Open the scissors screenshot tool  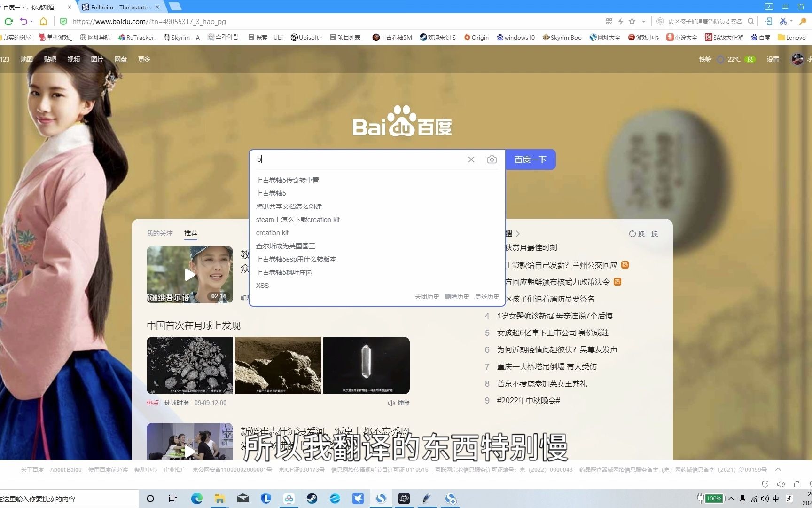tap(783, 21)
